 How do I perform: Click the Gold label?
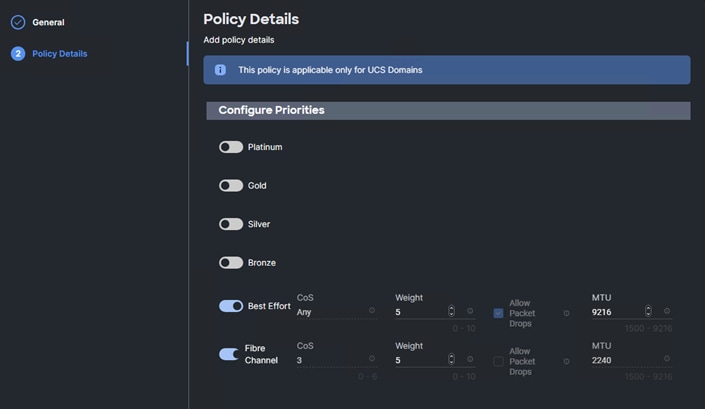pos(257,186)
